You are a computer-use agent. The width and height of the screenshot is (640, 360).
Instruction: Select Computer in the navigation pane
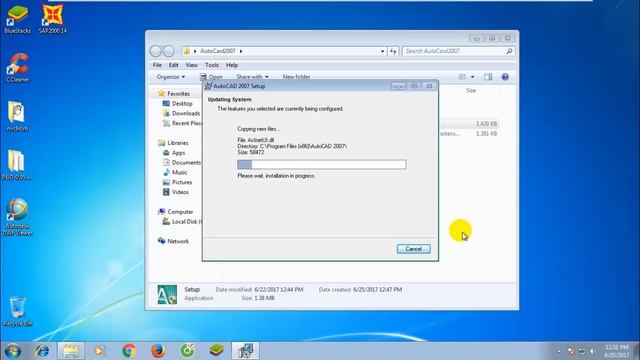click(176, 212)
